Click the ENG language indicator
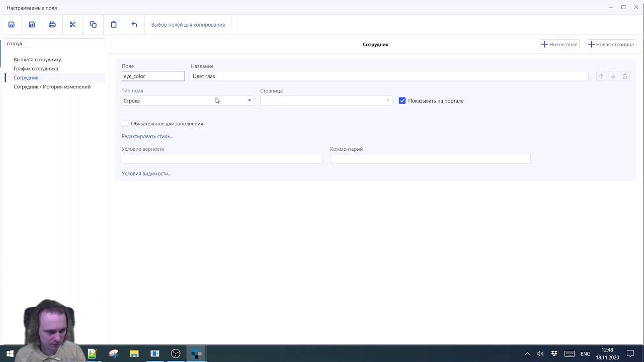This screenshot has height=362, width=644. 585,354
